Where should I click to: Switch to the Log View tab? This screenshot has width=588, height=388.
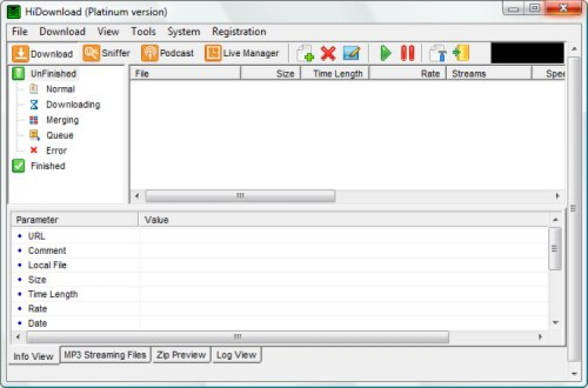(236, 354)
